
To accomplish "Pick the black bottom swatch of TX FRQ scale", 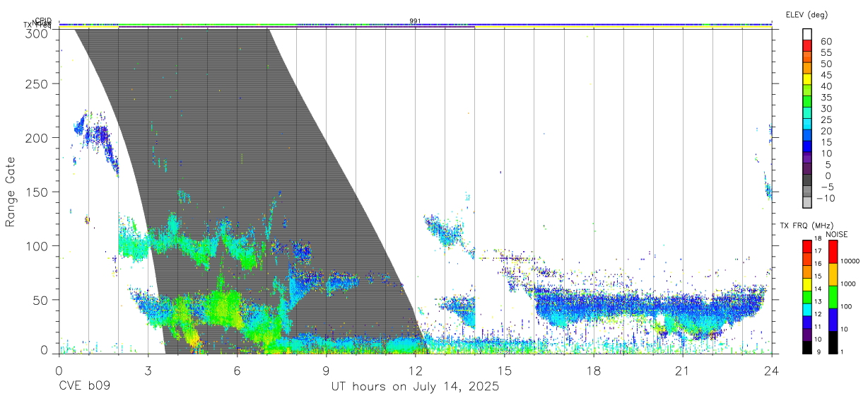I will click(807, 347).
